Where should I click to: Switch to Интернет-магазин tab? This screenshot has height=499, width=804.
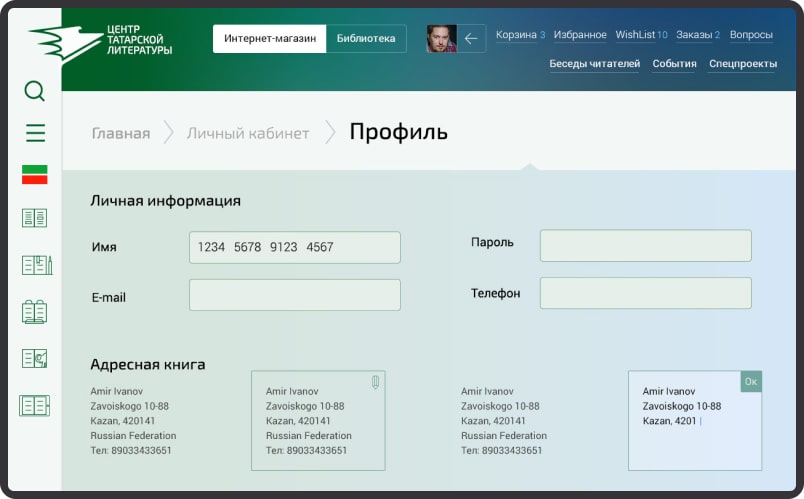[270, 39]
